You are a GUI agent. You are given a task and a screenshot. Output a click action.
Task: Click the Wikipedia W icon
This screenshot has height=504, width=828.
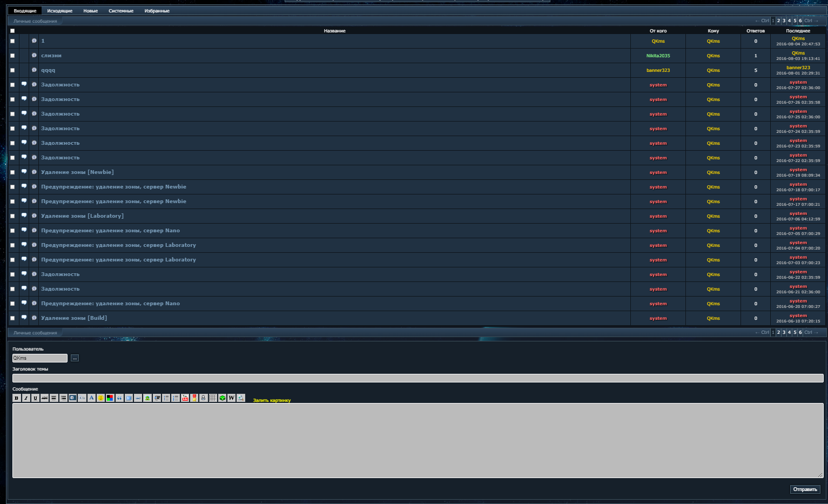point(231,398)
